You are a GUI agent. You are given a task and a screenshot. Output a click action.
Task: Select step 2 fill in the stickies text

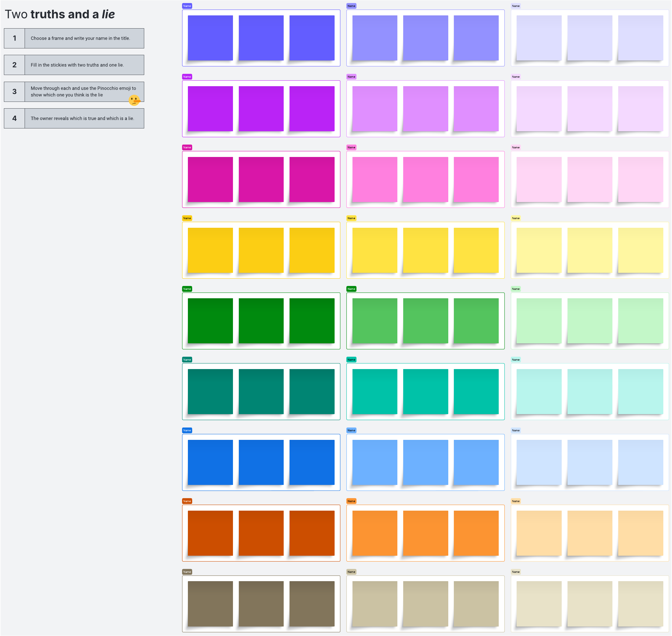click(77, 65)
